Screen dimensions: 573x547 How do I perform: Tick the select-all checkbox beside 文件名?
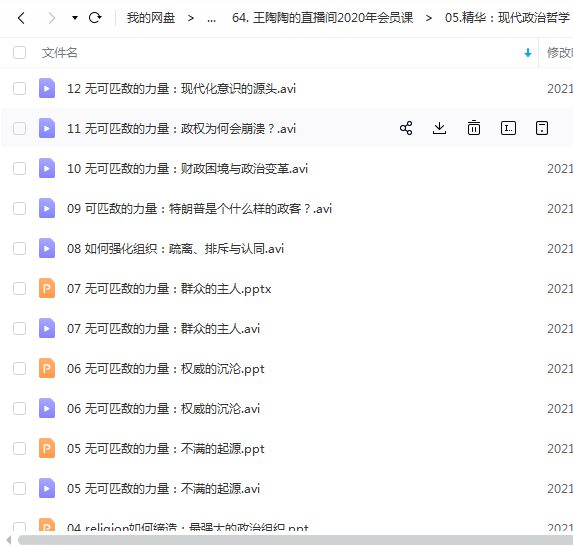[x=19, y=53]
